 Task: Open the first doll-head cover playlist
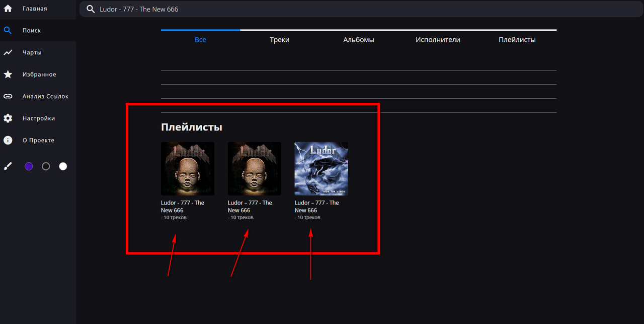point(188,169)
